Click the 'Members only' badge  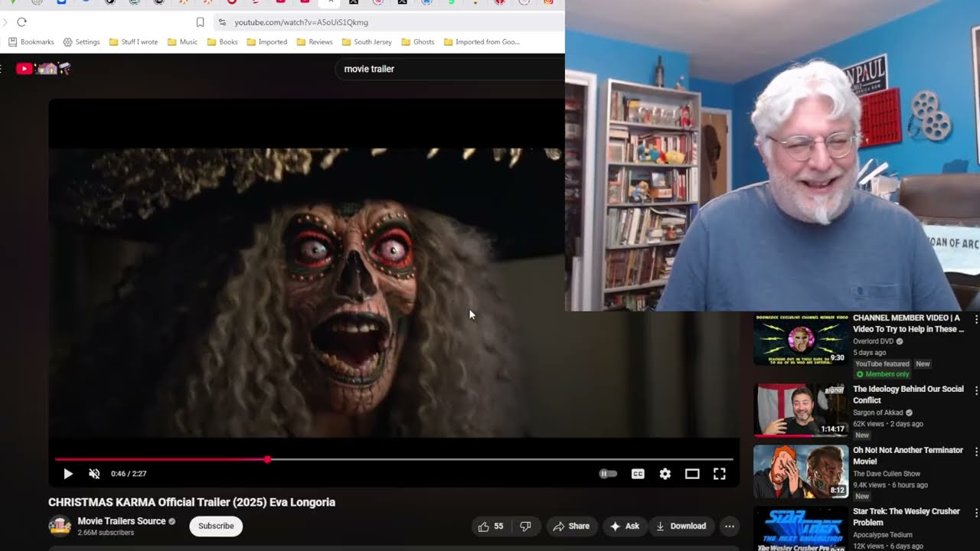[x=883, y=374]
